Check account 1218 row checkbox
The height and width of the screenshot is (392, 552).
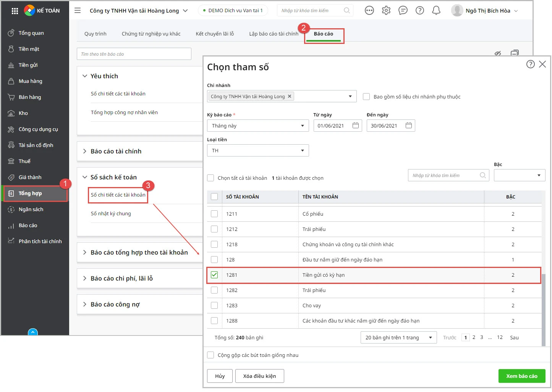coord(214,244)
